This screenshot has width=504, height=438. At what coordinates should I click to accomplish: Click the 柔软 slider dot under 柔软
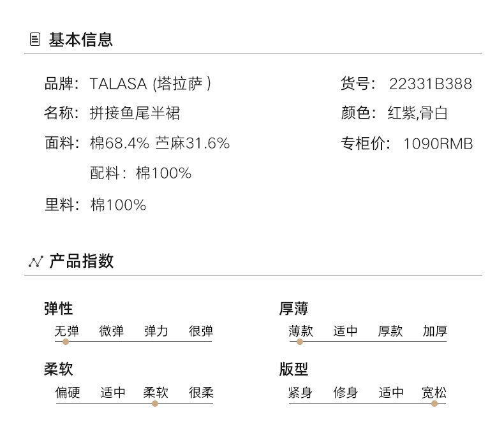[155, 404]
